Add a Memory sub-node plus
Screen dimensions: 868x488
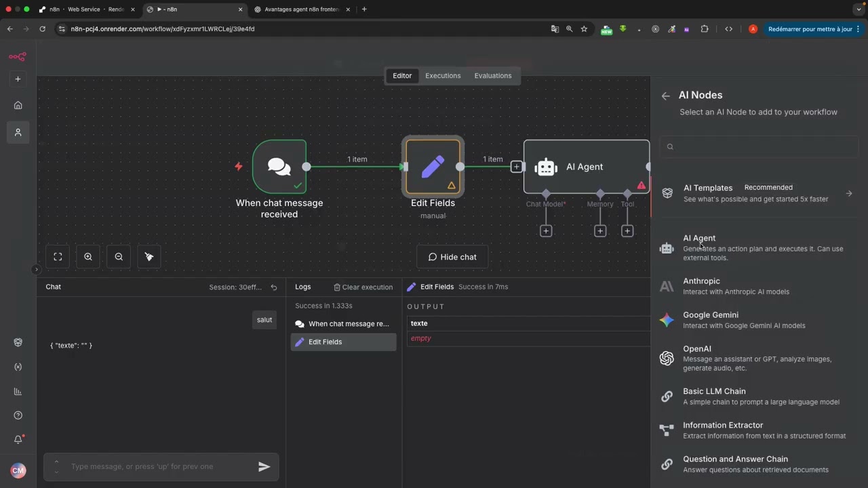point(600,231)
